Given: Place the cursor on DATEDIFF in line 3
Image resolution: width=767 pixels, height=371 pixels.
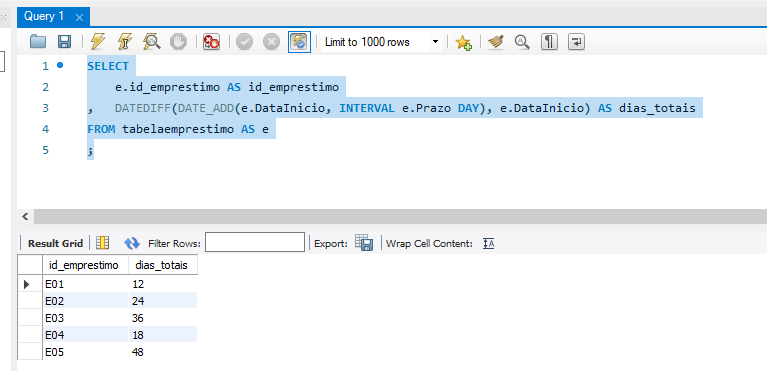Looking at the screenshot, I should point(143,108).
